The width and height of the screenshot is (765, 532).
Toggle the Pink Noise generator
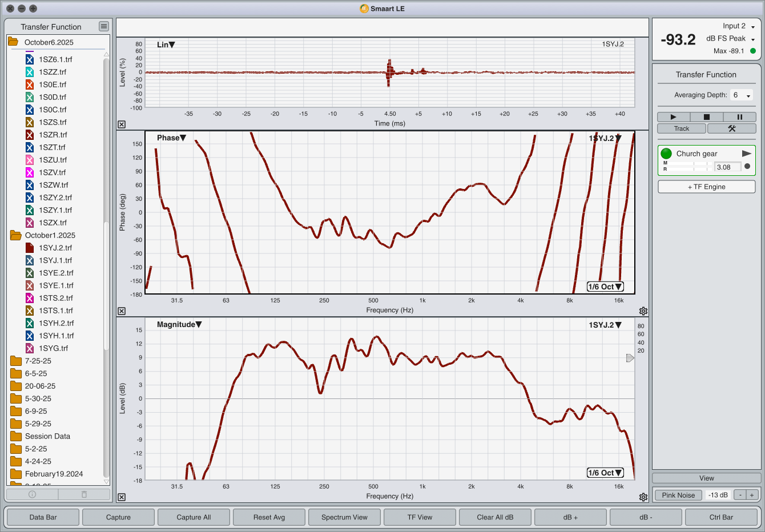click(678, 495)
